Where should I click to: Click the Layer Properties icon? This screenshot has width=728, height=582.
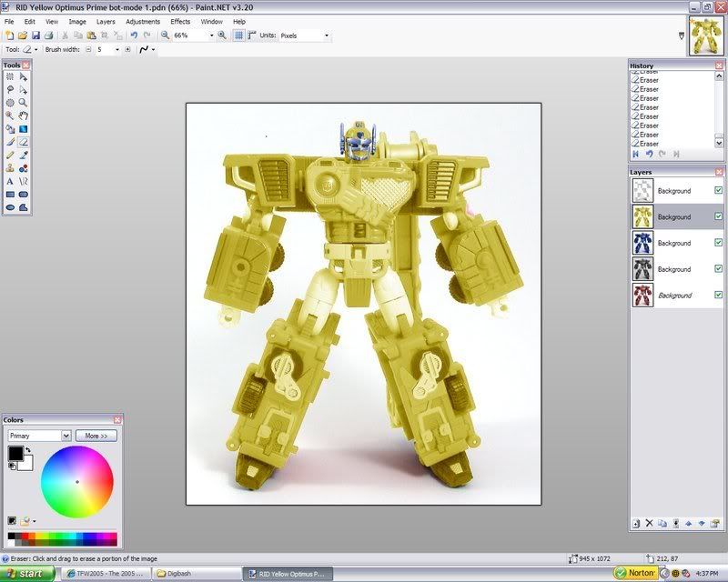click(x=715, y=524)
